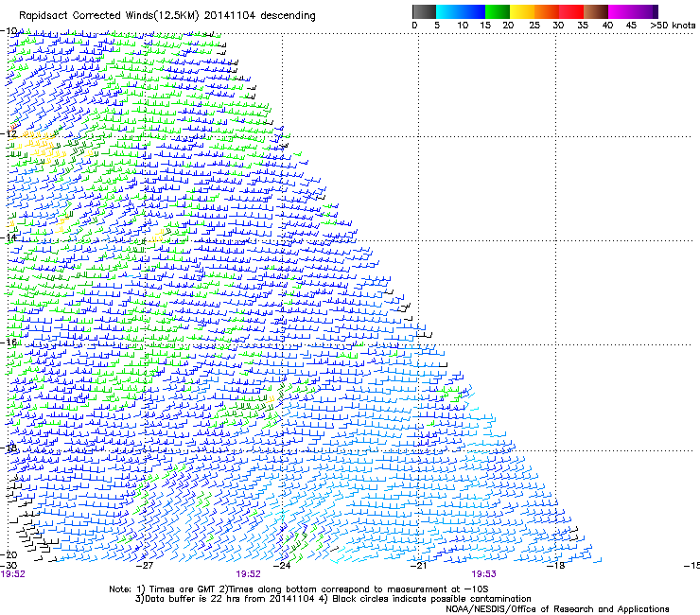Click the cyan 5-10 knots legend segment
Image resolution: width=700 pixels, height=615 pixels.
pos(447,11)
